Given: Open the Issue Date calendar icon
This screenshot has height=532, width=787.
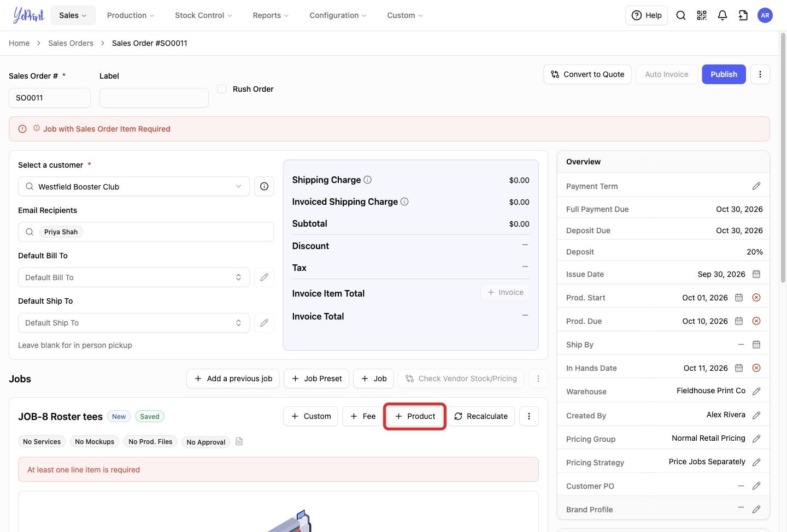Looking at the screenshot, I should coord(756,274).
